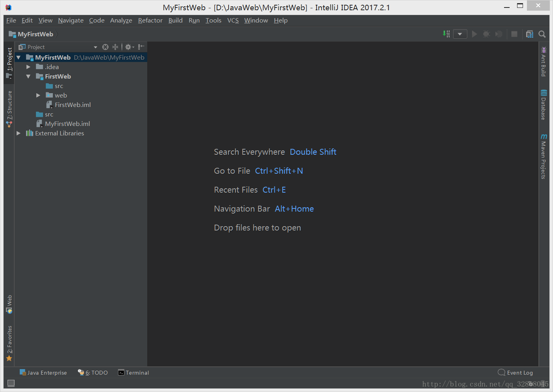Open the Run menu
Viewport: 553px width, 392px height.
pyautogui.click(x=194, y=20)
